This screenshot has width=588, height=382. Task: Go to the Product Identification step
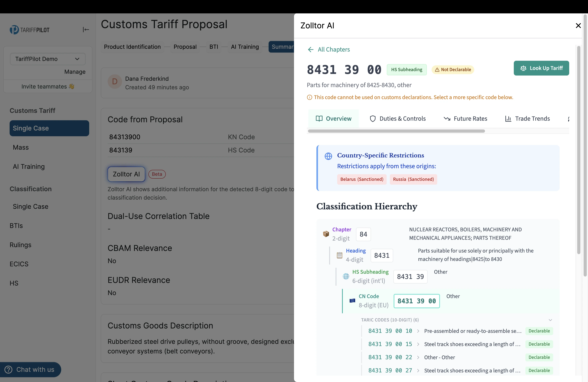coord(132,47)
